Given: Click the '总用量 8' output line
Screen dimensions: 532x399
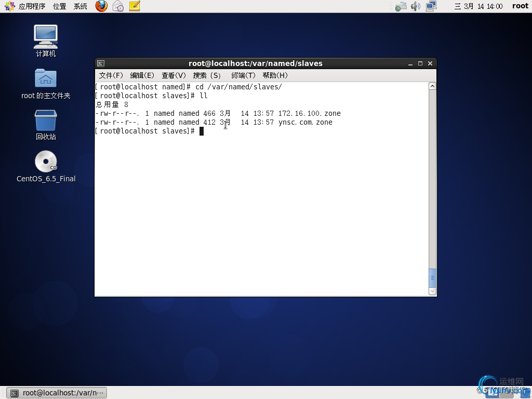Looking at the screenshot, I should click(112, 104).
